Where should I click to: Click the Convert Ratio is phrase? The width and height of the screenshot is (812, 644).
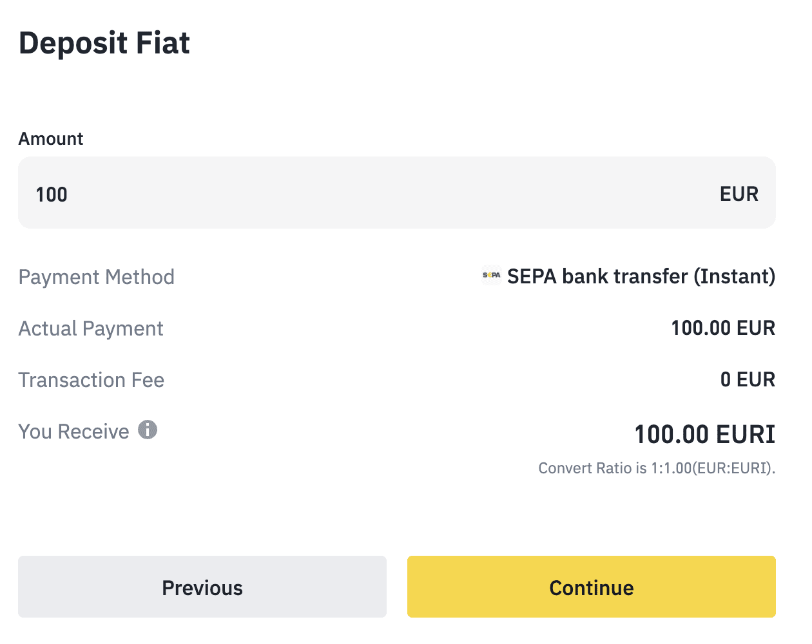pos(592,468)
